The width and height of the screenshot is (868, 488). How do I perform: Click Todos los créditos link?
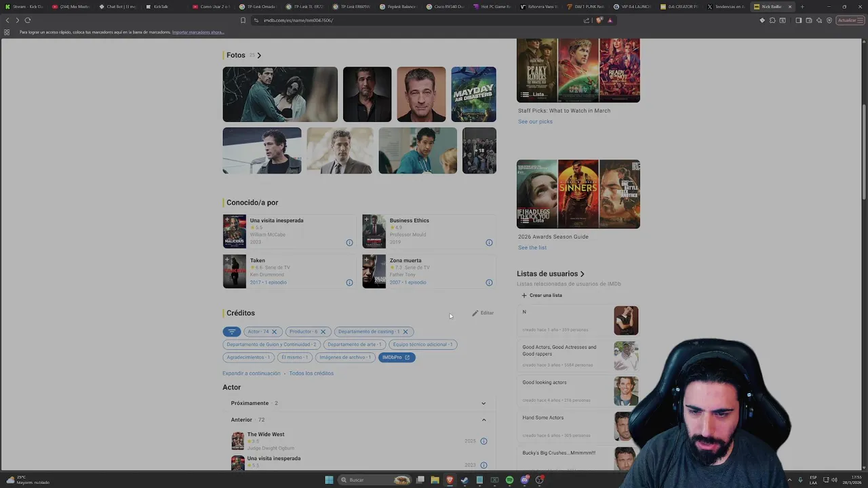coord(311,373)
